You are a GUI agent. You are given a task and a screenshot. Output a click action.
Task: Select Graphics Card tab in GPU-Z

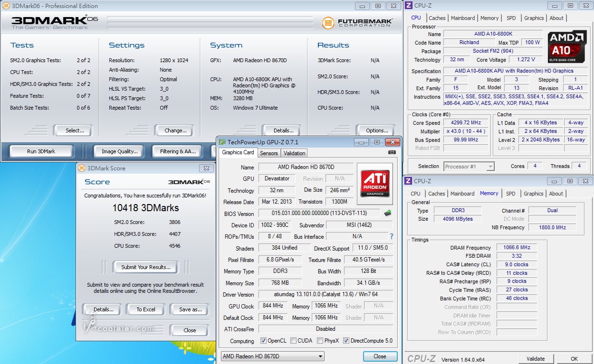click(238, 152)
